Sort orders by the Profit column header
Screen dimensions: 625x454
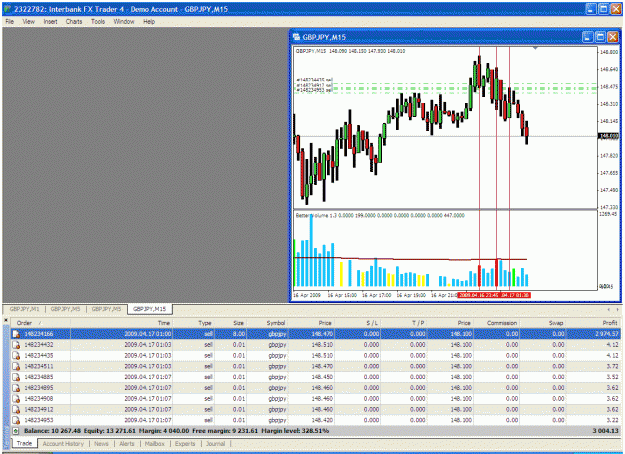594,323
